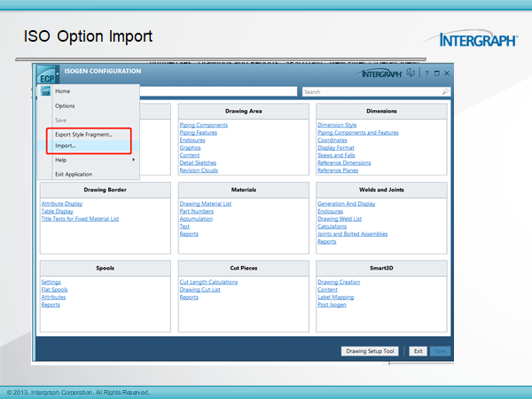Click the small ECP icon beside Home

tap(46, 91)
